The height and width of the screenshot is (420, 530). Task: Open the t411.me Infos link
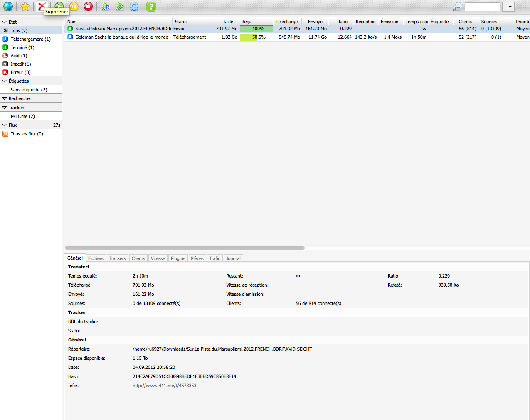[x=164, y=386]
